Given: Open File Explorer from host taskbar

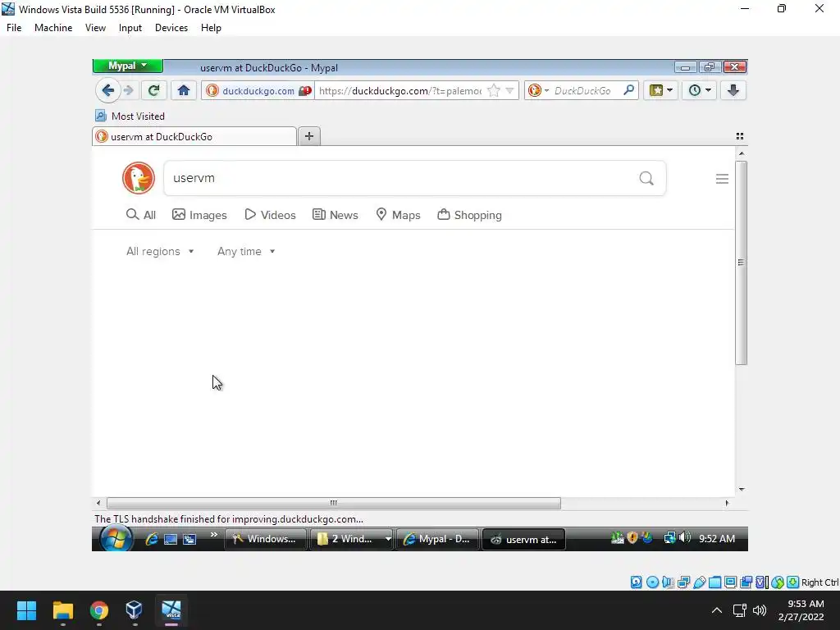Looking at the screenshot, I should pos(62,610).
